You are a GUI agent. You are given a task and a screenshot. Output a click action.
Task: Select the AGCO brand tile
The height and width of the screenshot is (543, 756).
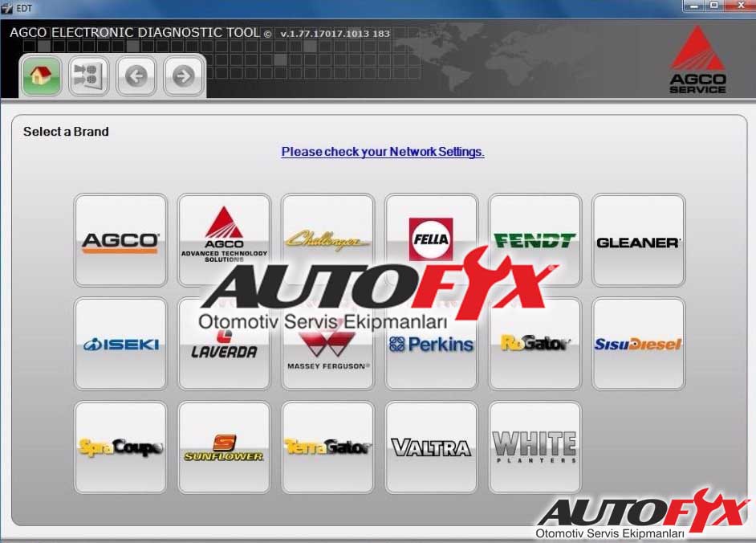coord(120,240)
